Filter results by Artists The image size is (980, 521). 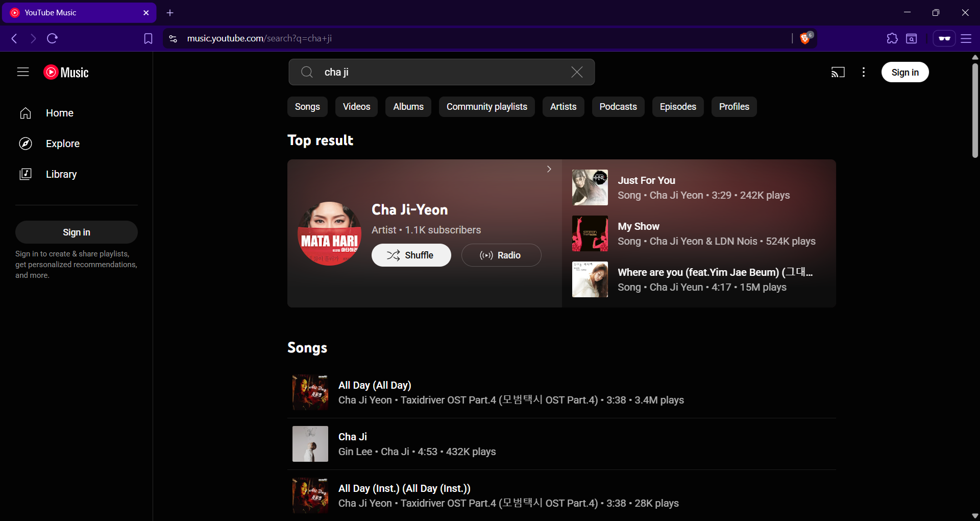click(x=563, y=107)
